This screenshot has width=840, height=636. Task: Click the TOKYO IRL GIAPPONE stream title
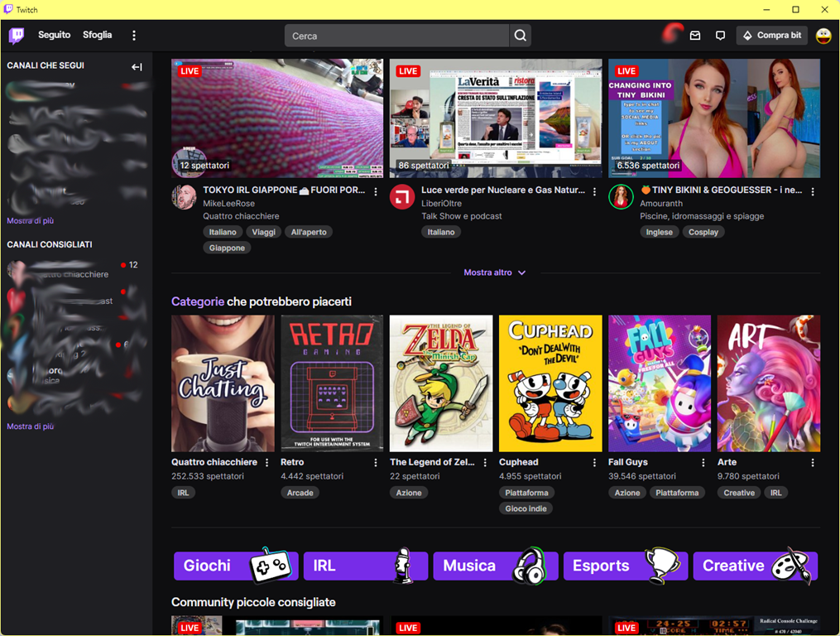pos(284,190)
